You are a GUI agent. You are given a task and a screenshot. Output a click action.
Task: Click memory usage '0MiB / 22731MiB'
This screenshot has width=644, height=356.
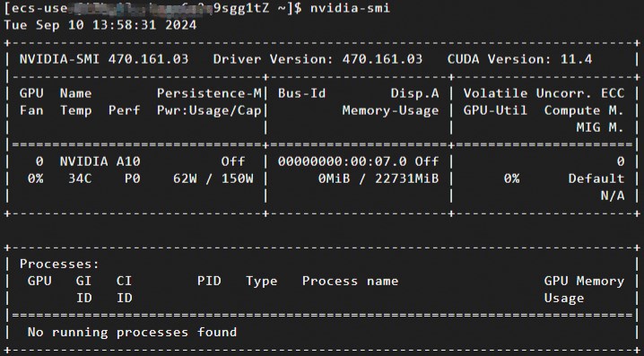(x=379, y=178)
